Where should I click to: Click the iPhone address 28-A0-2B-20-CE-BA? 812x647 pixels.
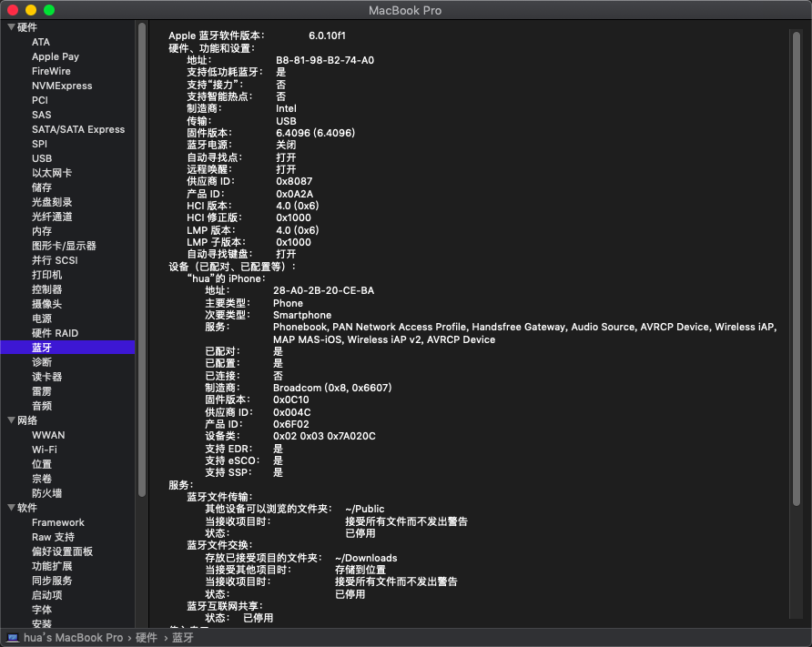click(324, 290)
